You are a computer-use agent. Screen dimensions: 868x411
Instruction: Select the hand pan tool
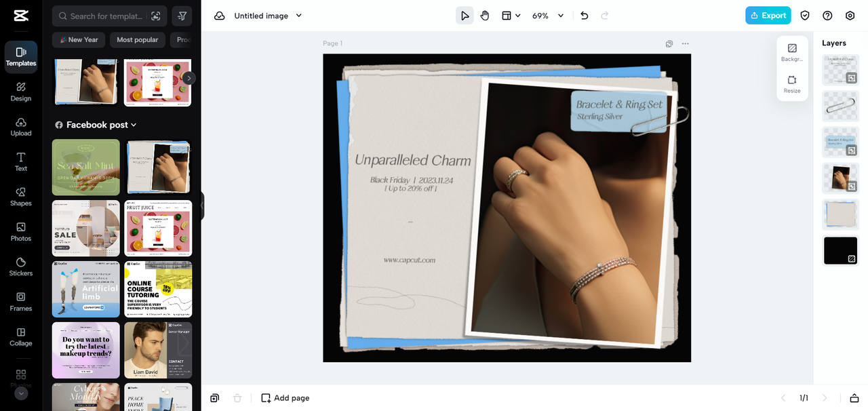tap(485, 16)
